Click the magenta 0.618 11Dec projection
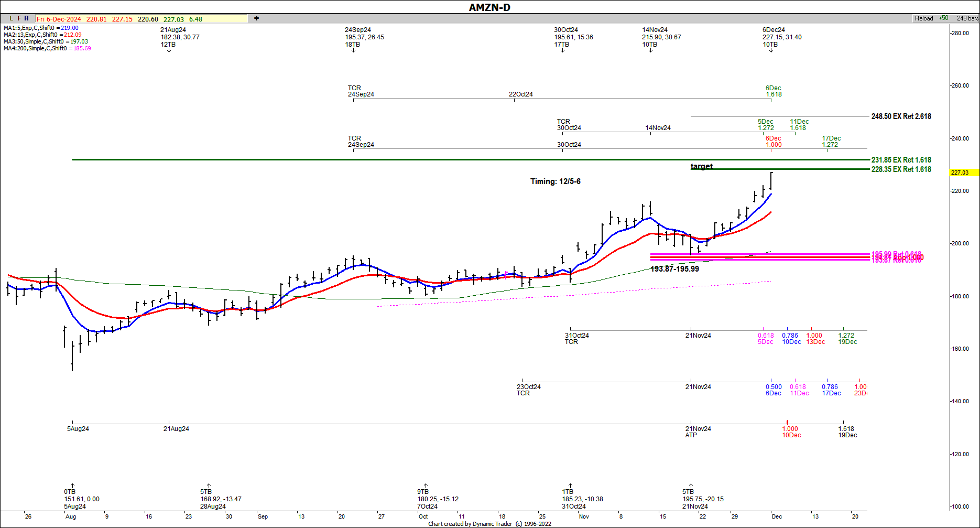Image resolution: width=980 pixels, height=528 pixels. tap(799, 390)
